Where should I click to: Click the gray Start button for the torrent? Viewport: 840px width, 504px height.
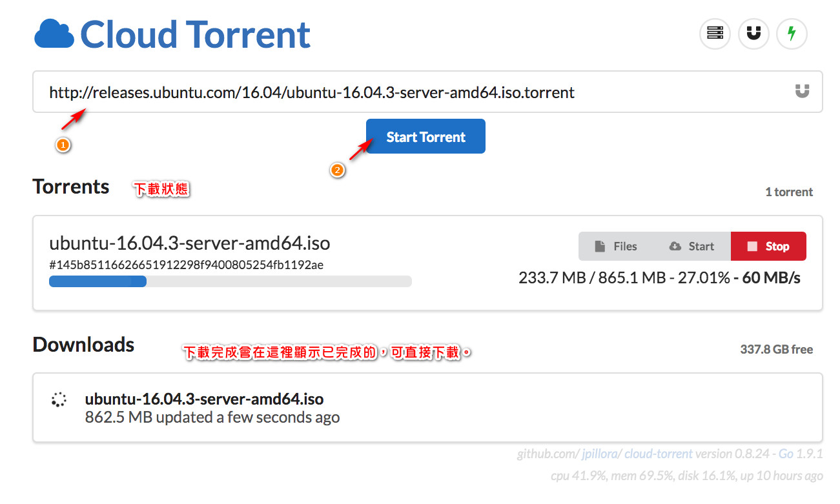[692, 246]
